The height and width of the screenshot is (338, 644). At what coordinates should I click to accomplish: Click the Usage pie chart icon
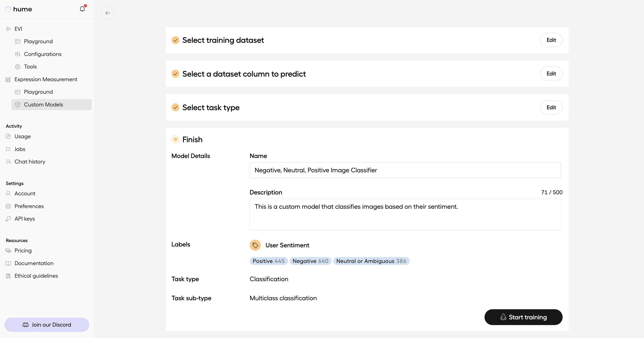click(8, 136)
